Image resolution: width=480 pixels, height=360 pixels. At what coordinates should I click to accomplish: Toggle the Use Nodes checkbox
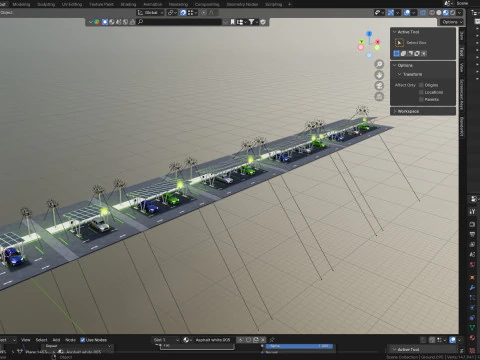point(82,340)
